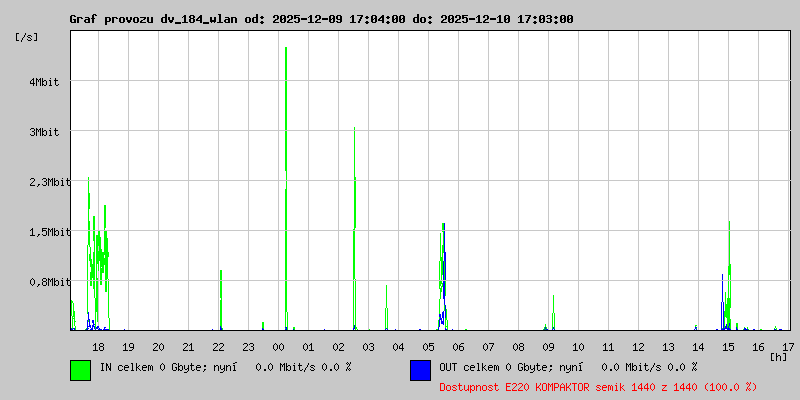
Task: Click the graph title 'Graf provozu dv_184_wlan'
Action: tap(153, 19)
